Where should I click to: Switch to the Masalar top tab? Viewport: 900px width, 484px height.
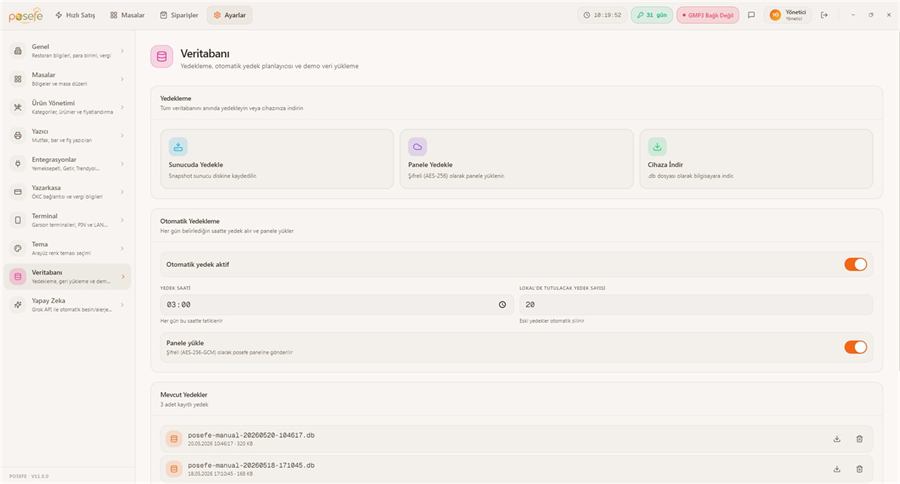pyautogui.click(x=127, y=15)
